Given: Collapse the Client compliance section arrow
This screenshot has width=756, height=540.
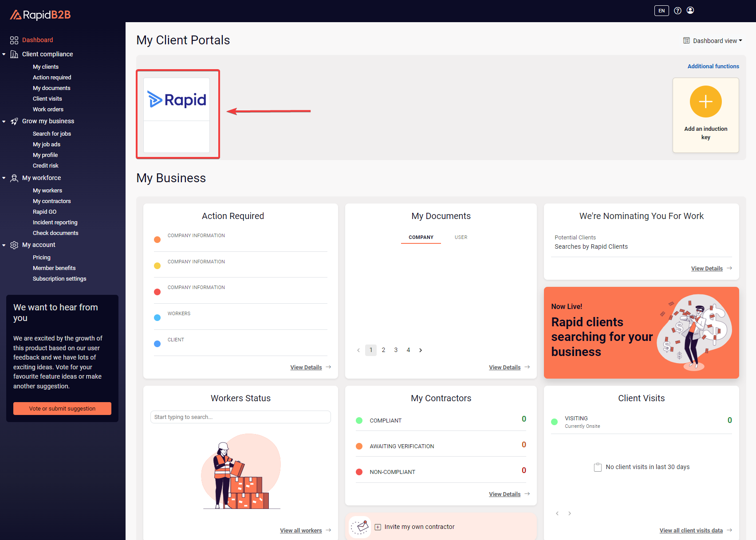Looking at the screenshot, I should tap(4, 54).
